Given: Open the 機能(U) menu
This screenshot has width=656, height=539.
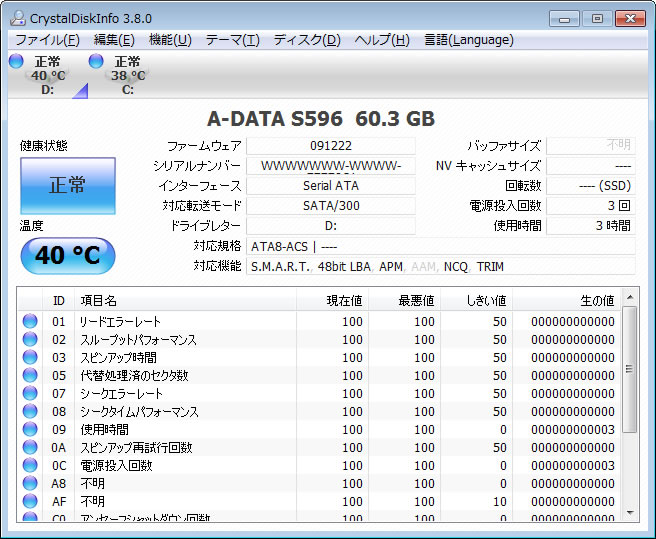Looking at the screenshot, I should (170, 40).
